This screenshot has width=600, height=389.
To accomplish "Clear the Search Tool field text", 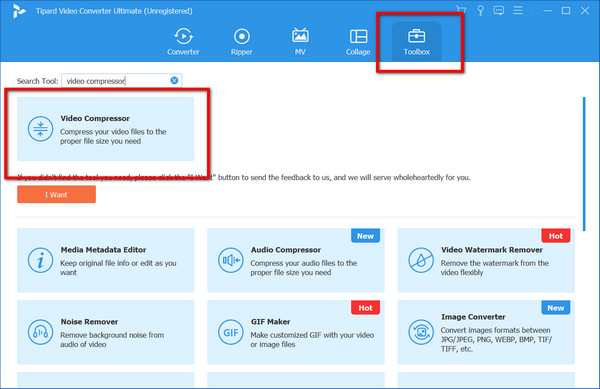I will coord(174,80).
